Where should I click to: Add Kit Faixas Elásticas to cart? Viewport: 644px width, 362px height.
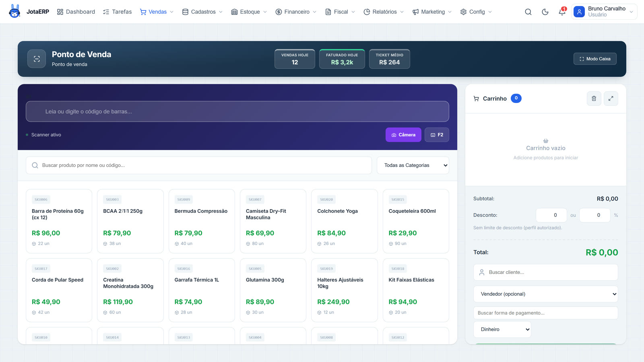tap(416, 290)
